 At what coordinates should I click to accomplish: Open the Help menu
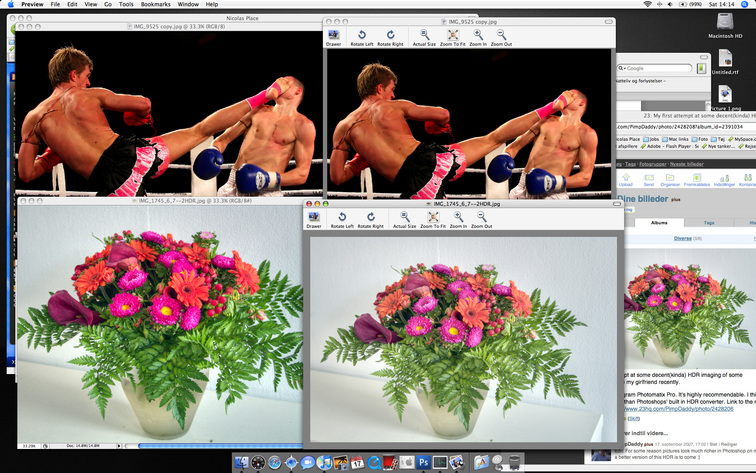(x=212, y=4)
